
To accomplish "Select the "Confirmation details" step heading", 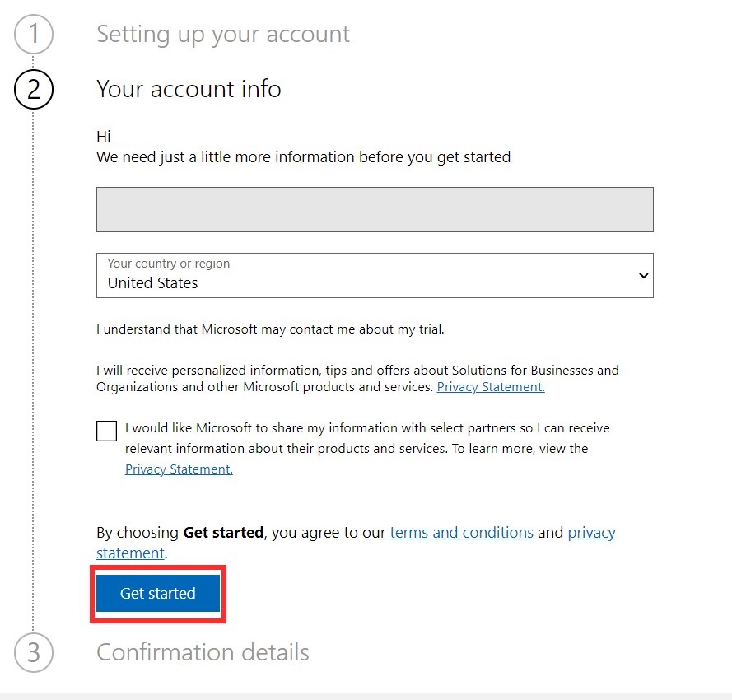I will 203,652.
